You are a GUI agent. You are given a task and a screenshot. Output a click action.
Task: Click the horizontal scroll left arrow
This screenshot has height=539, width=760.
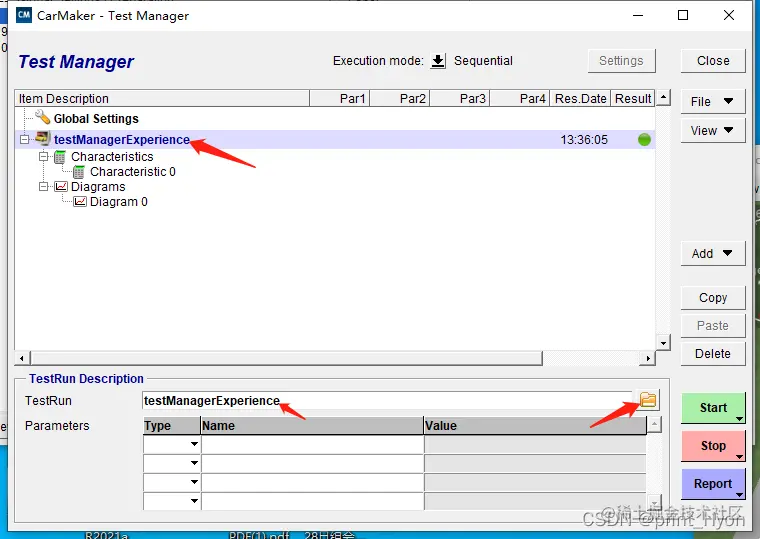pyautogui.click(x=22, y=358)
